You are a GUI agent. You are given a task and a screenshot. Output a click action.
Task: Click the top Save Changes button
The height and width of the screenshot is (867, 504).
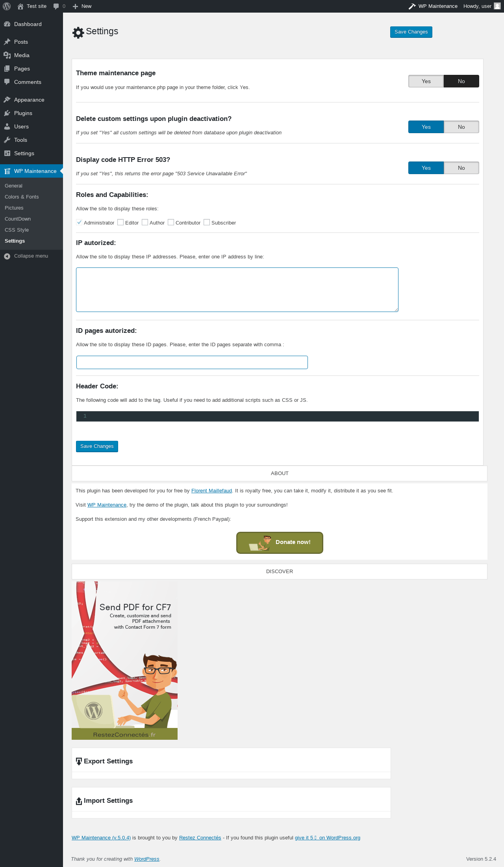coord(411,32)
